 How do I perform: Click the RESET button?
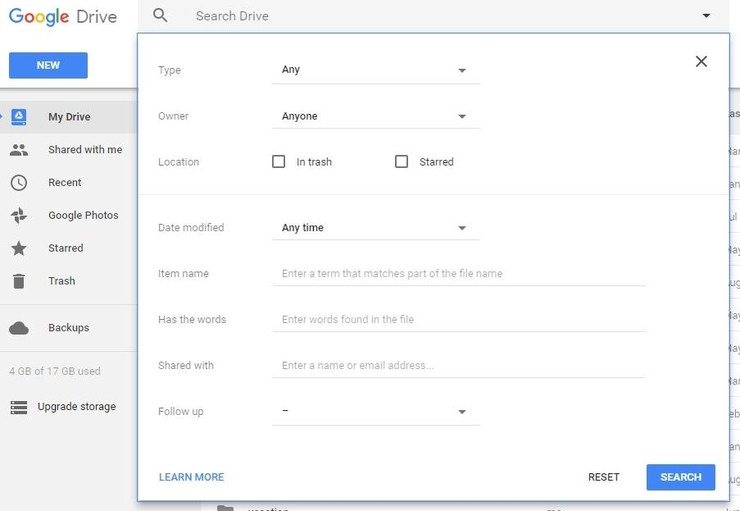click(603, 477)
